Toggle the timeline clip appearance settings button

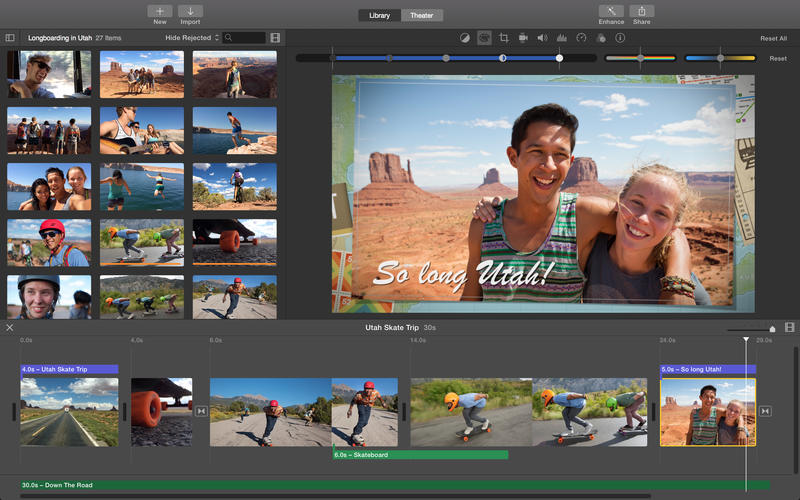click(x=789, y=327)
